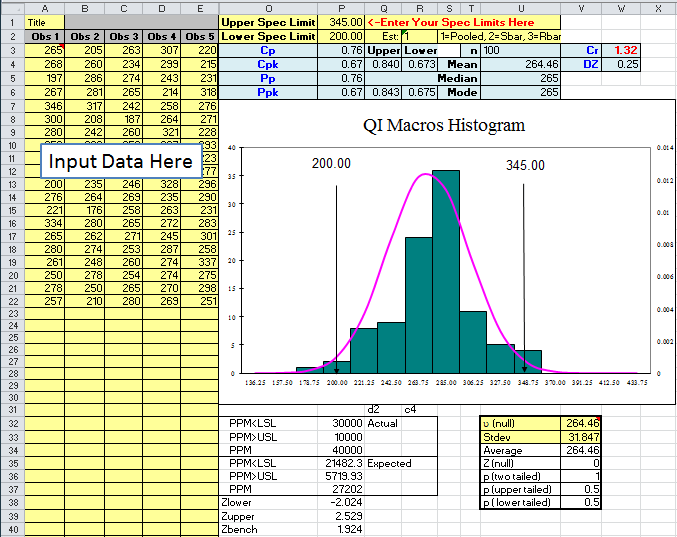Click the 345.00 upper limit label in chart
The image size is (677, 537).
(x=525, y=165)
